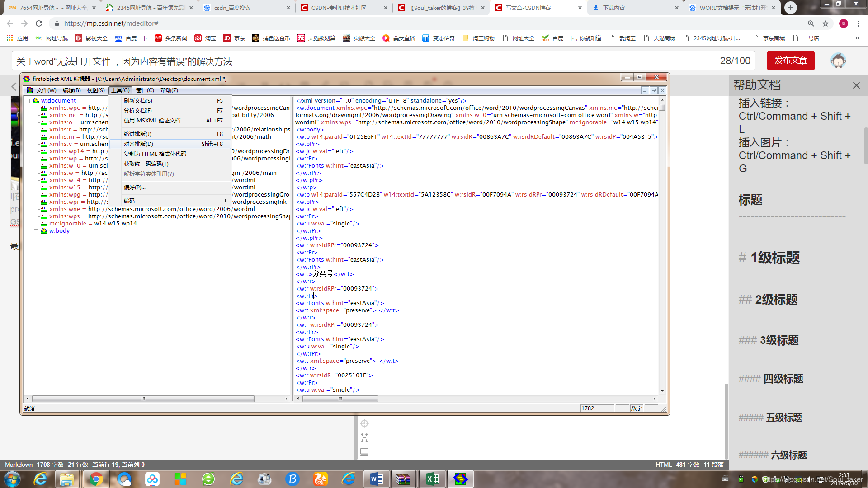The width and height of the screenshot is (868, 488).
Task: Choose 分析文档(F) menu entry
Action: pyautogui.click(x=171, y=111)
